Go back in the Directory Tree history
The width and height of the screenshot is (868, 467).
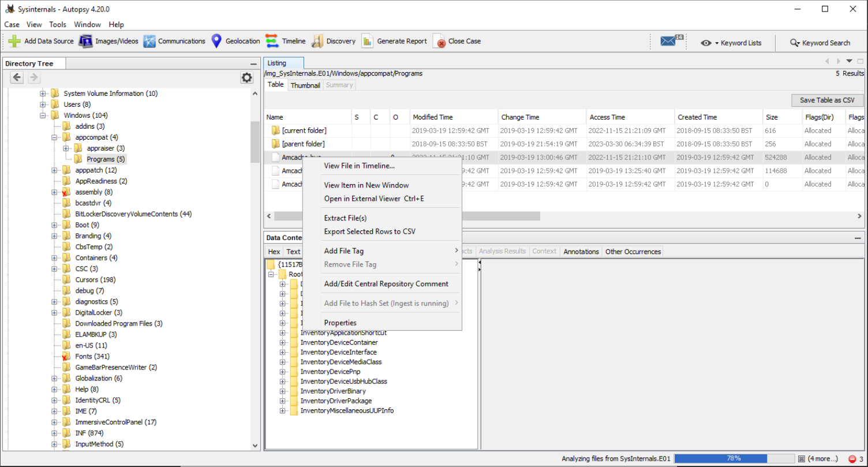[x=17, y=77]
